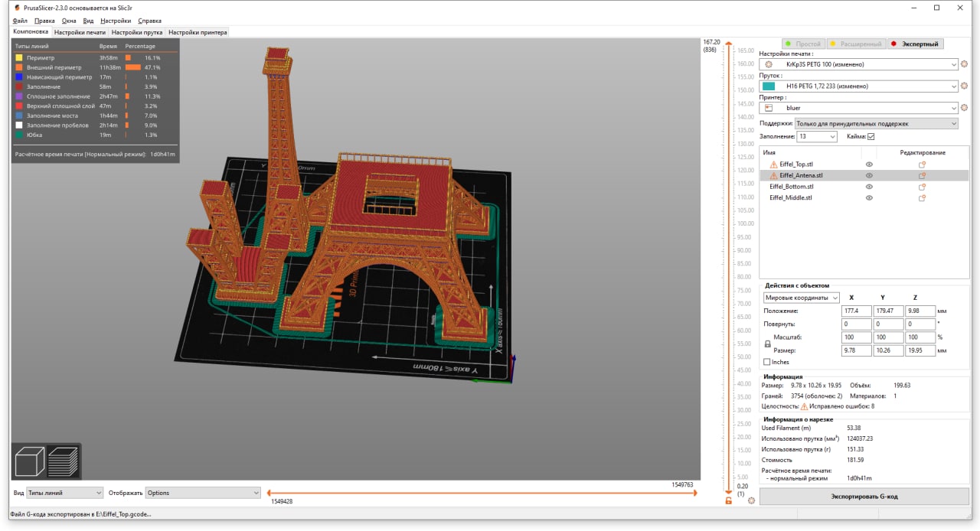Click the Редактирование column header

pos(922,152)
